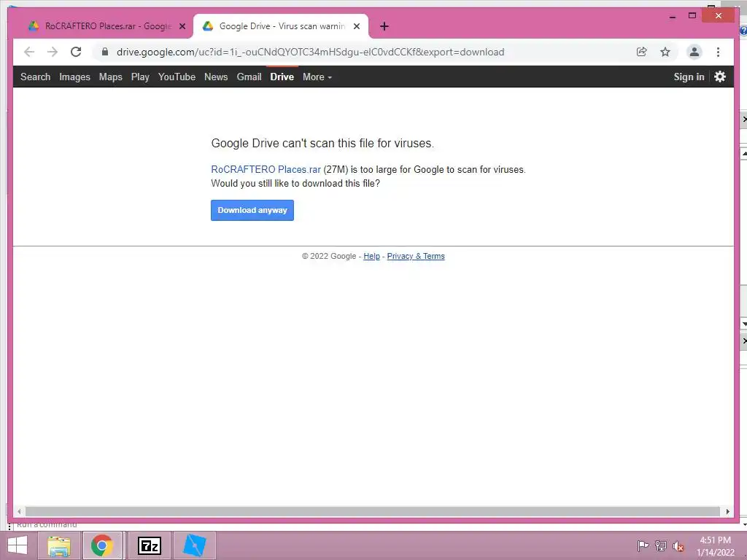Click the Sign in link
The image size is (747, 560).
click(x=689, y=77)
